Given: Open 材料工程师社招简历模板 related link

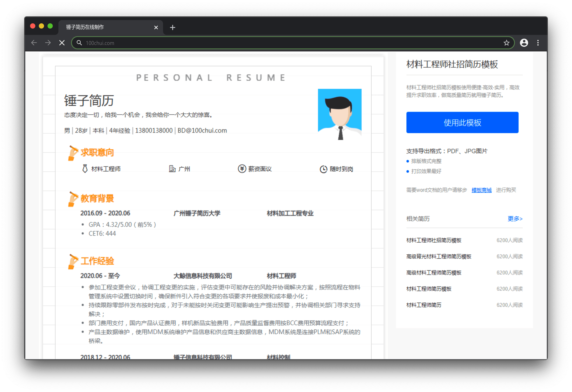Looking at the screenshot, I should pos(434,240).
